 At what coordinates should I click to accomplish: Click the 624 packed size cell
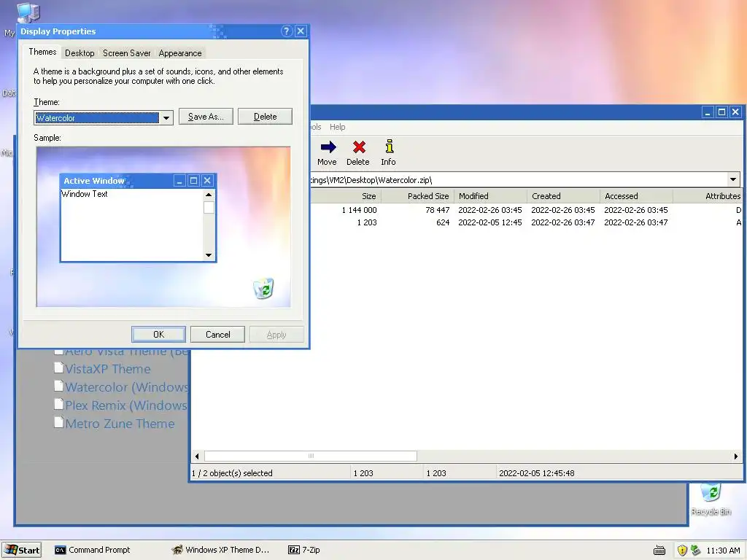[443, 222]
